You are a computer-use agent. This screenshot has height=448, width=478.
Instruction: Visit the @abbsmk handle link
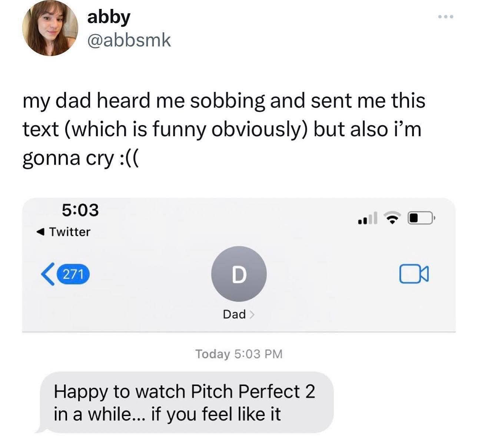coord(129,40)
